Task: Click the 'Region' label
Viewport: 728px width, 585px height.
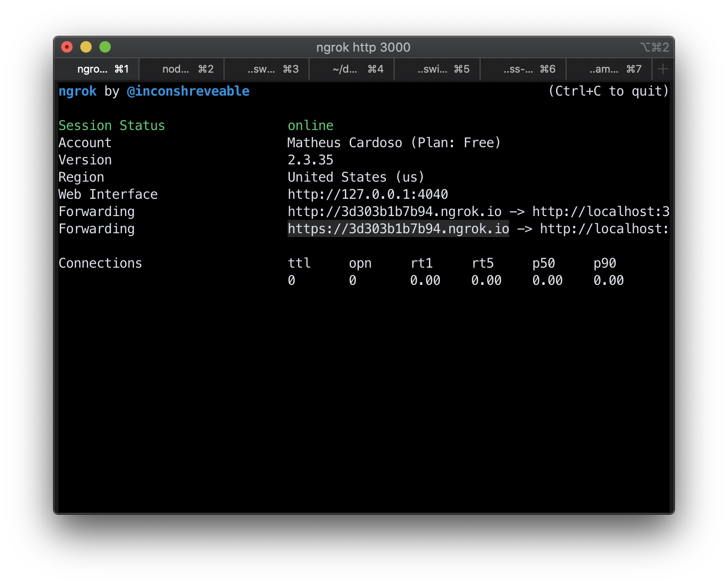Action: [81, 177]
